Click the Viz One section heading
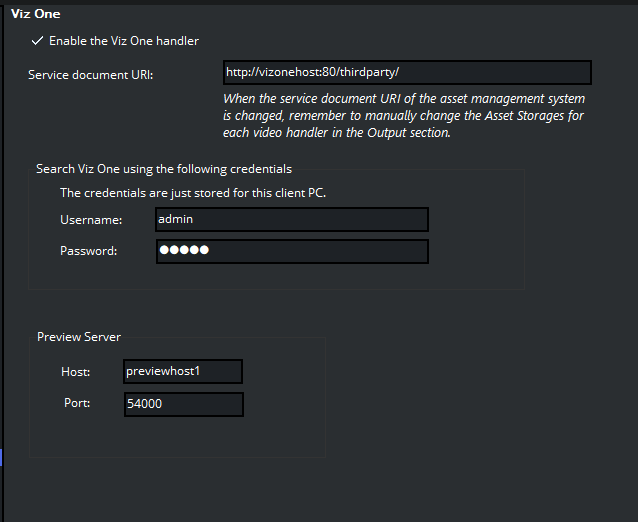The image size is (638, 522). coord(35,14)
